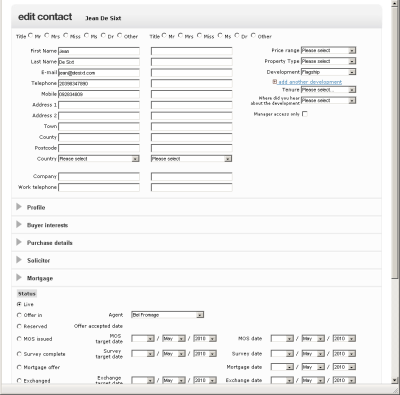Click the plus icon beside add another development
The width and height of the screenshot is (400, 395).
[x=275, y=82]
